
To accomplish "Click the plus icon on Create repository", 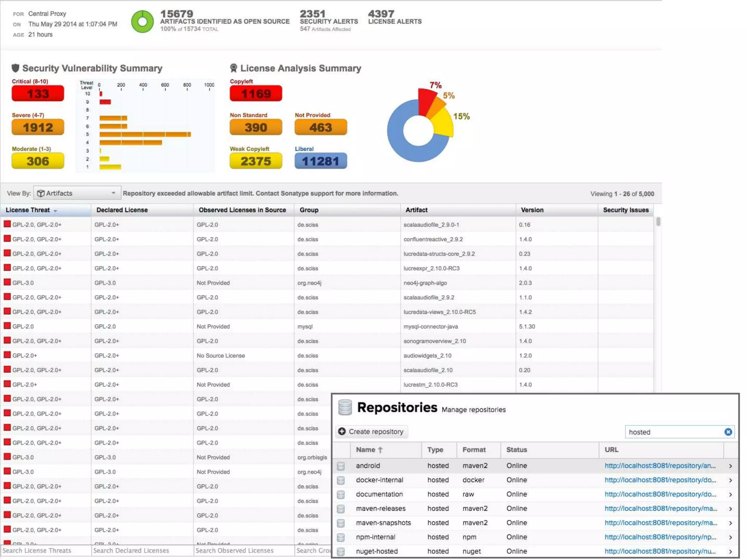I will click(342, 432).
